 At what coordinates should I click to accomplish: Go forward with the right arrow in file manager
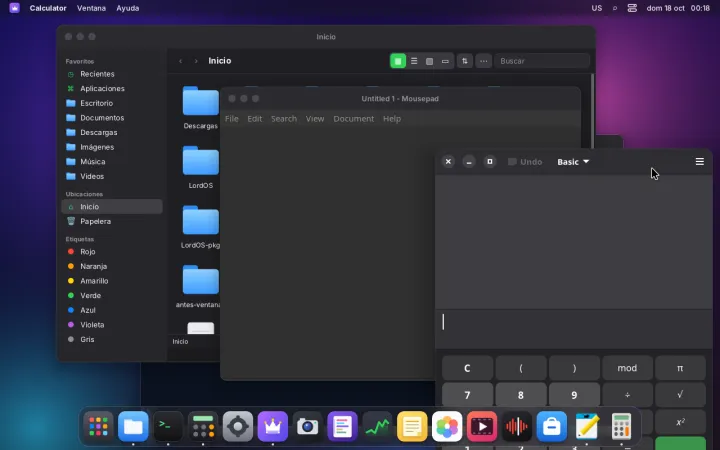tap(196, 61)
